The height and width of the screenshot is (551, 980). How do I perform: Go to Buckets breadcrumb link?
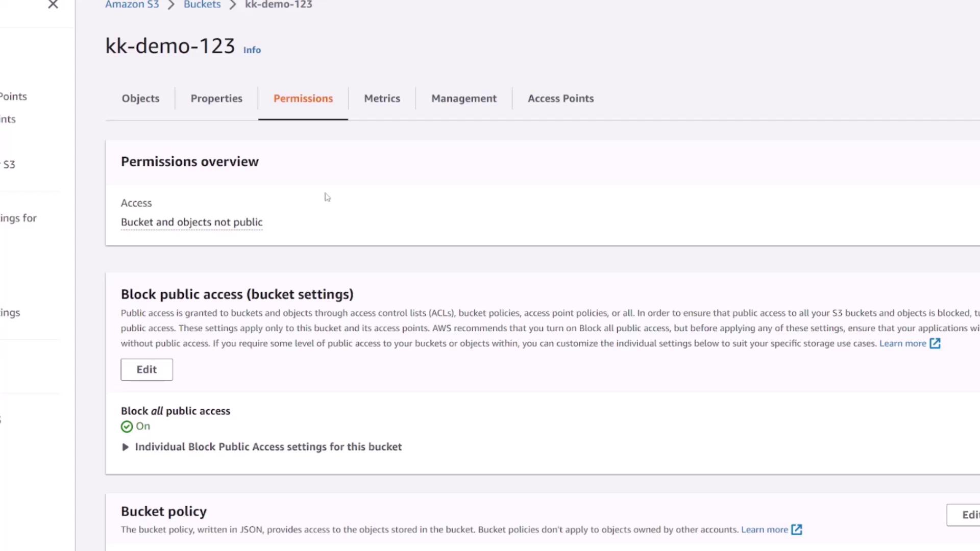pos(202,5)
